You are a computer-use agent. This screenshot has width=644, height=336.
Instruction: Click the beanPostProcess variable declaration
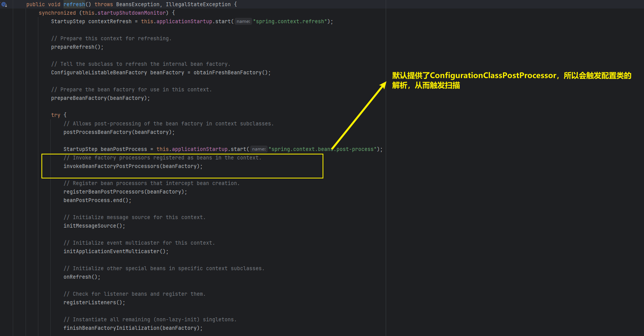(x=124, y=149)
